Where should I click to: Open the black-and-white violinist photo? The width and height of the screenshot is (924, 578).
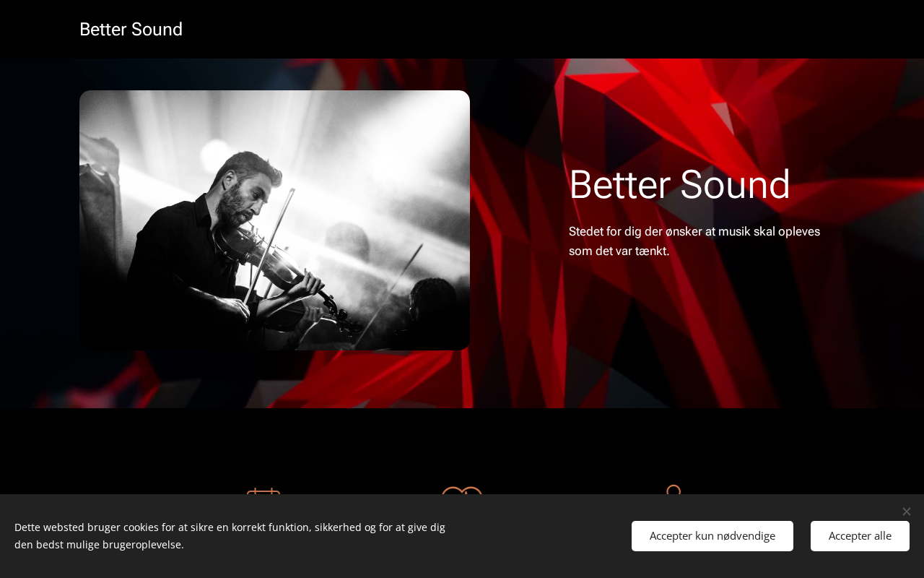pyautogui.click(x=274, y=220)
